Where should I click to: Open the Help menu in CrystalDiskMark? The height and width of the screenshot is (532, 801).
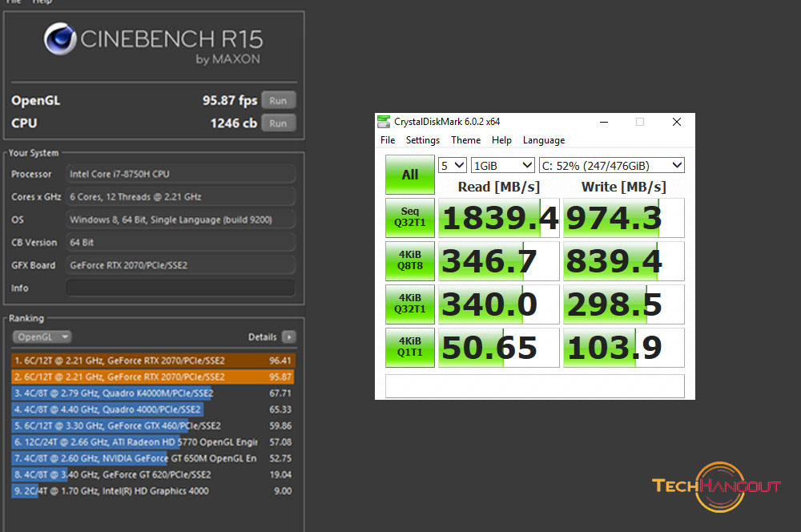pyautogui.click(x=501, y=140)
